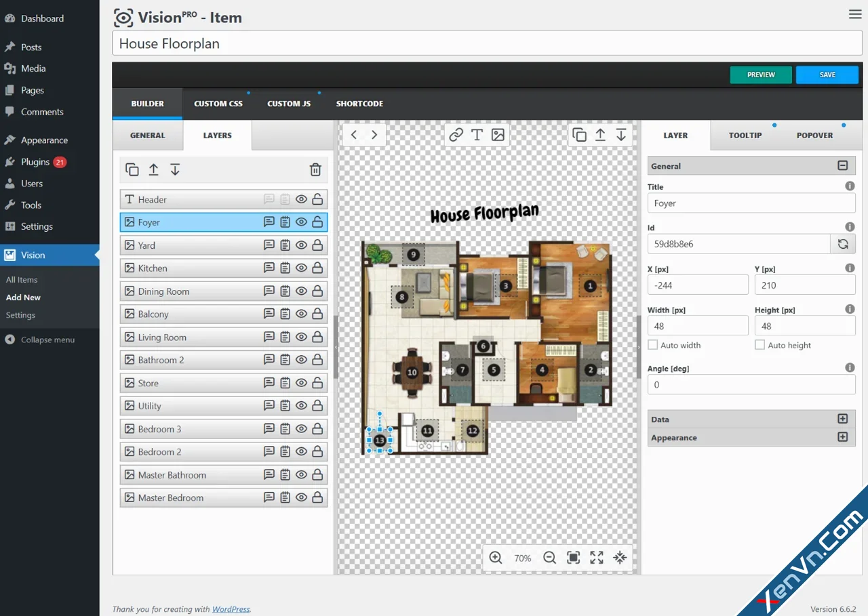868x616 pixels.
Task: Click the redo arrow on canvas toolbar
Action: pyautogui.click(x=374, y=135)
